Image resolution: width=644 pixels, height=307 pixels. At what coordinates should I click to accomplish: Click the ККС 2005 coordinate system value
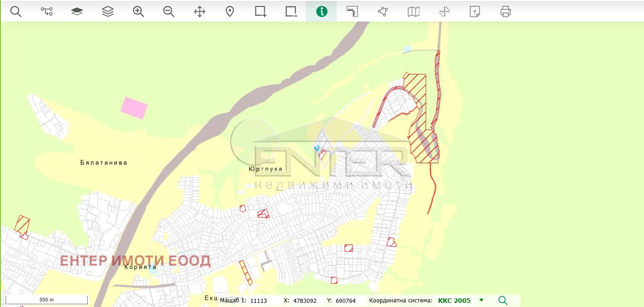coord(454,301)
